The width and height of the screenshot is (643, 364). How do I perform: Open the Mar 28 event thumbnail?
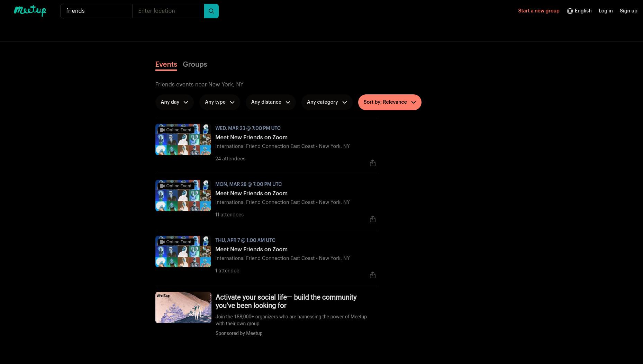click(183, 195)
